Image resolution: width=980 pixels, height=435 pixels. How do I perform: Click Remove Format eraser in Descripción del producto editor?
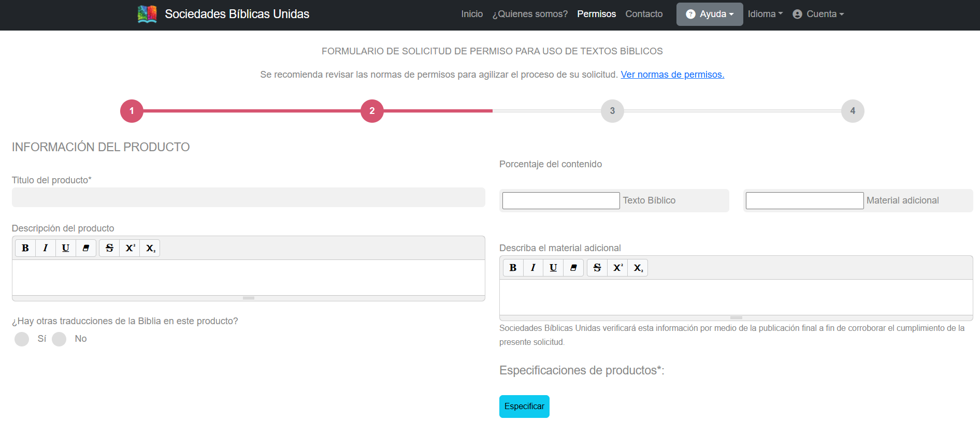pyautogui.click(x=86, y=248)
